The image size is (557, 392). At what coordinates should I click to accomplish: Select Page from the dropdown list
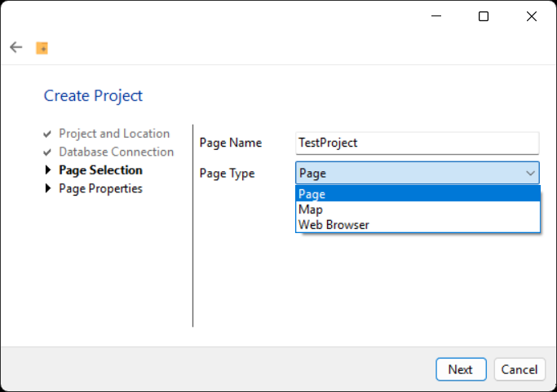(418, 194)
